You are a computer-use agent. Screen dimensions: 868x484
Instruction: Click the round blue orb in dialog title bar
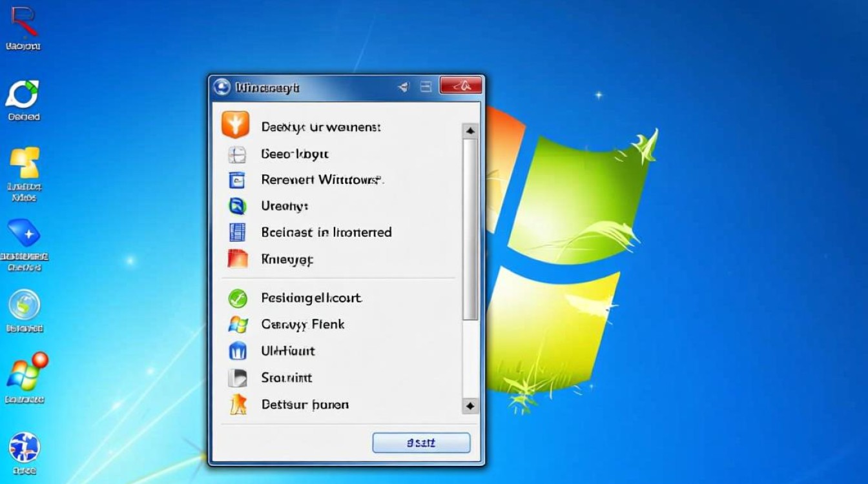[222, 87]
